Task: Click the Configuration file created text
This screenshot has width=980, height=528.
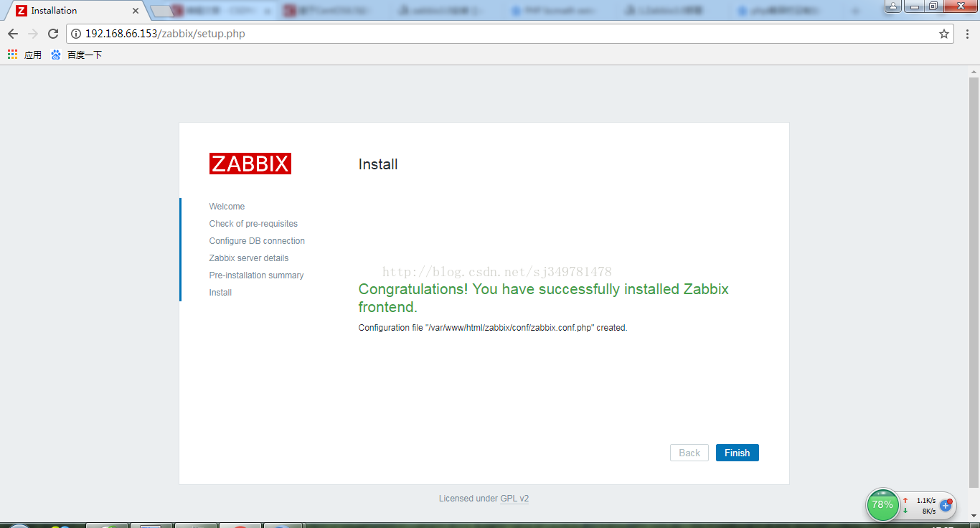Action: coord(493,328)
